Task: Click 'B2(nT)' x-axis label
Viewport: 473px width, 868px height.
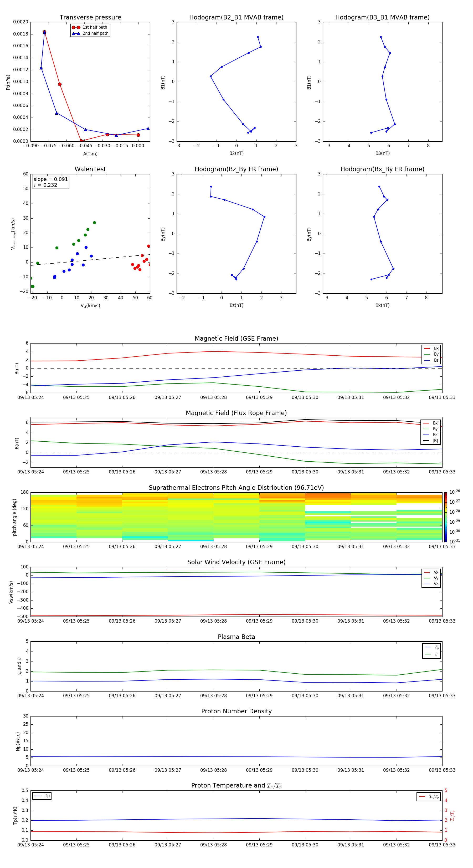Action: (x=236, y=153)
